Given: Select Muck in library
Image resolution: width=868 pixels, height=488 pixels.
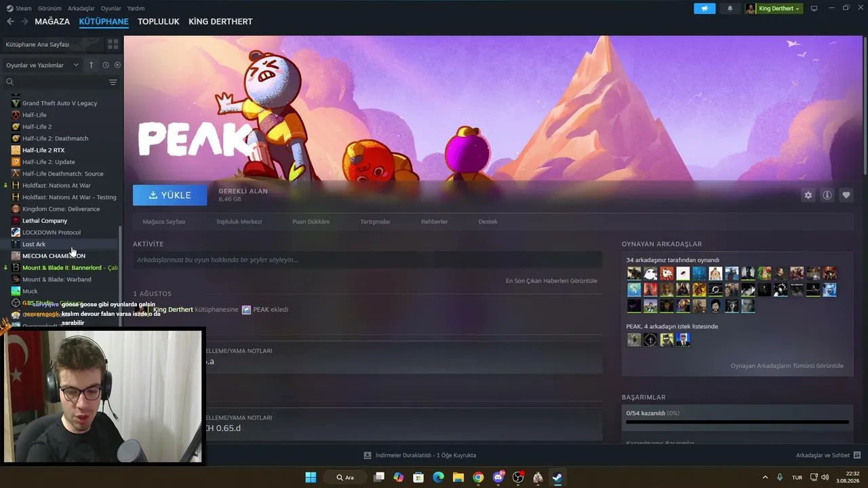Looking at the screenshot, I should 30,291.
